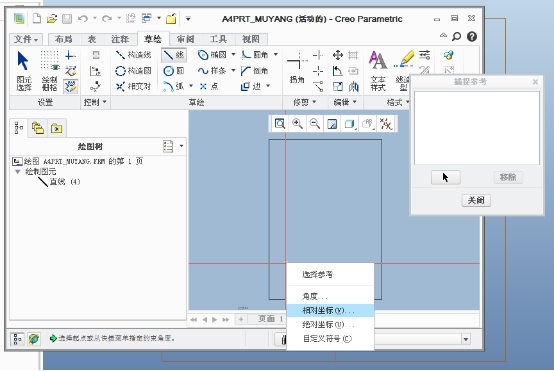Select the ellipse (椭圆) sketch tool
554x371 pixels.
[213, 55]
